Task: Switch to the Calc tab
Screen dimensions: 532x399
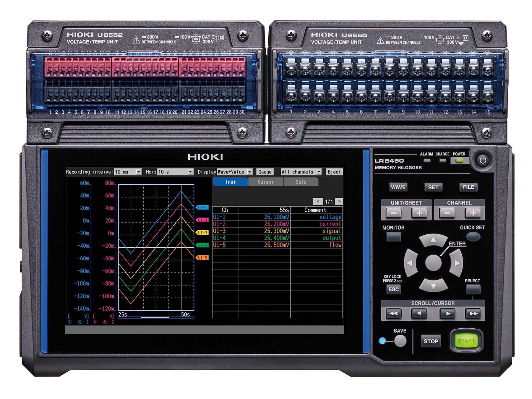Action: click(301, 182)
